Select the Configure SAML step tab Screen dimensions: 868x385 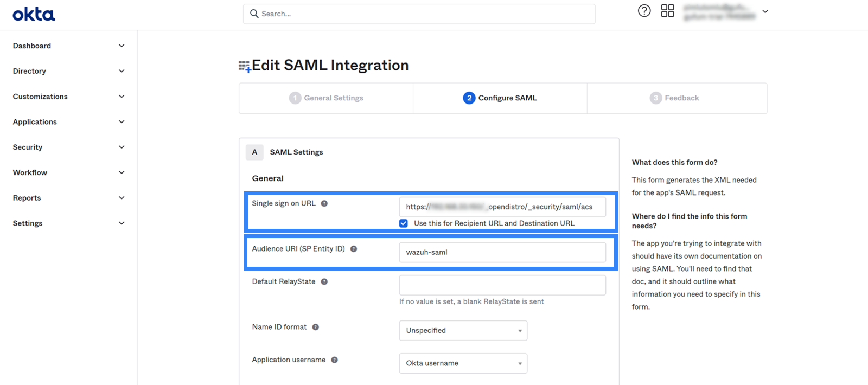[500, 98]
